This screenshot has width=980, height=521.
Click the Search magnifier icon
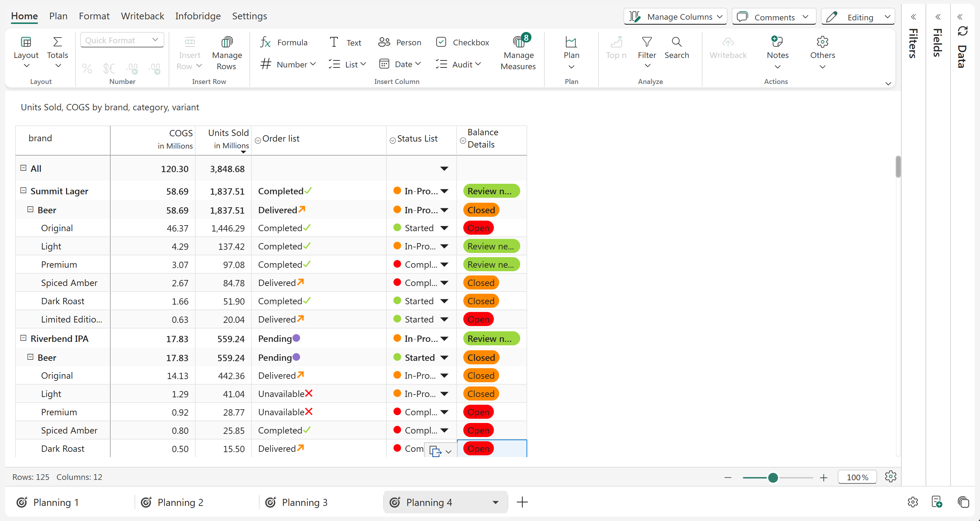(677, 42)
